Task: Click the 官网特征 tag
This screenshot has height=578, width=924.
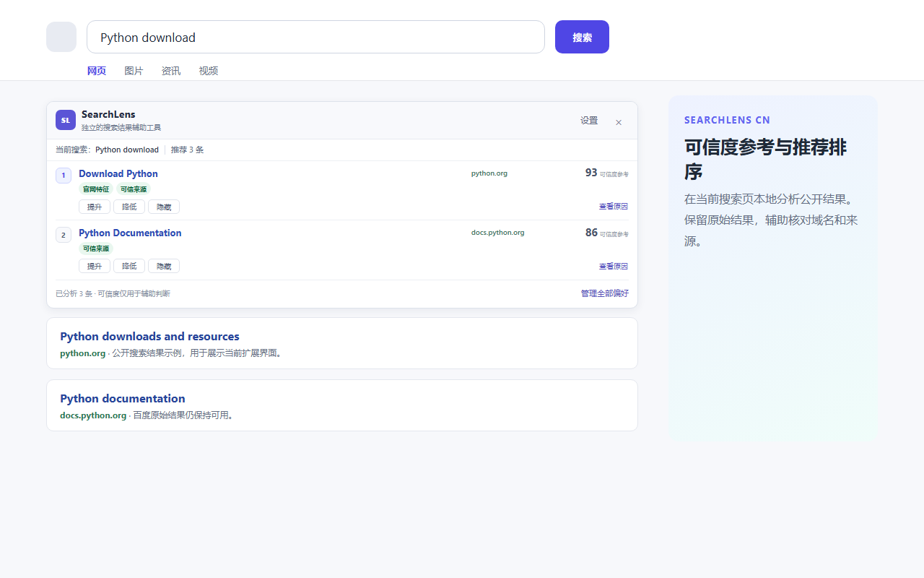Action: tap(96, 189)
